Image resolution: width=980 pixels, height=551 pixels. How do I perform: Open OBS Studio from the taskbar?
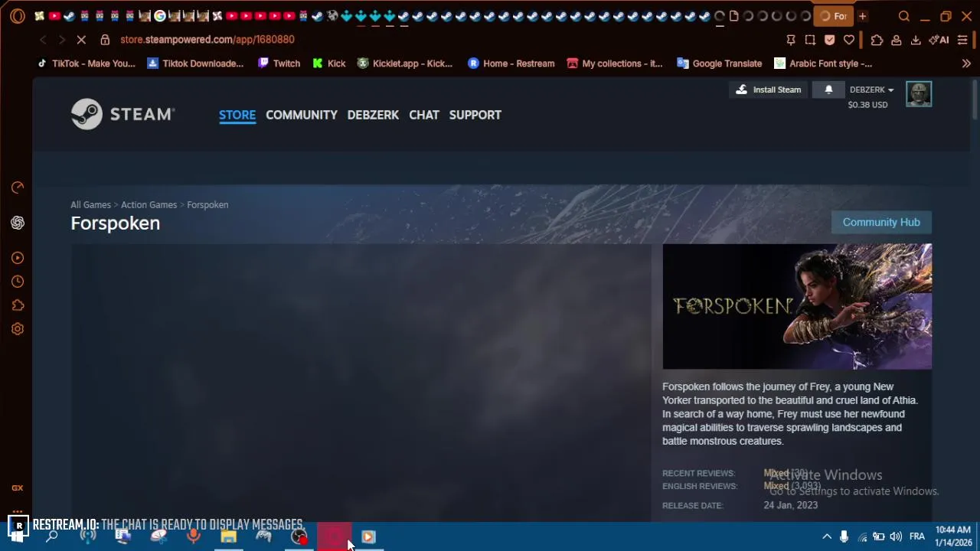(x=299, y=536)
